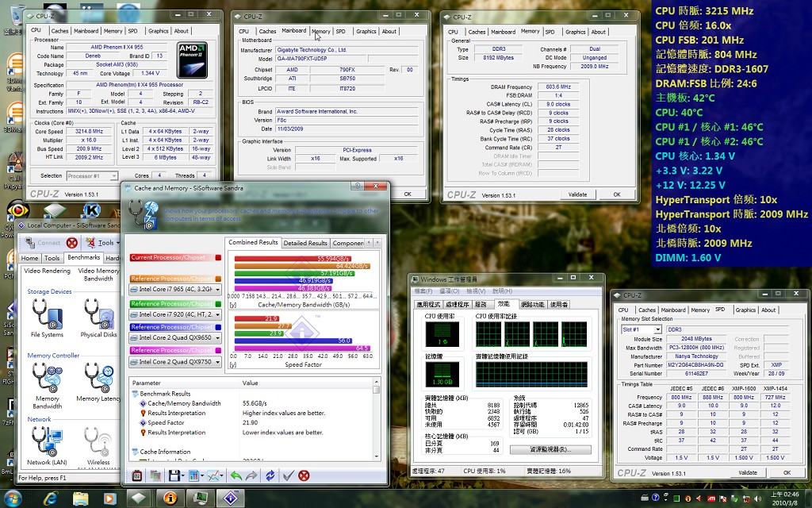The height and width of the screenshot is (508, 812).
Task: Launch Internet Explorer from the taskbar
Action: pyautogui.click(x=50, y=498)
